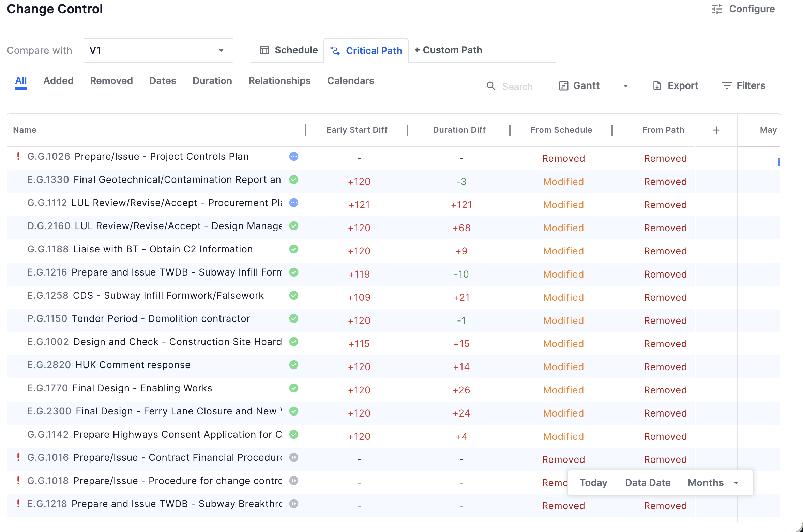This screenshot has width=803, height=532.
Task: Click blue in-progress status icon for G.G.1112
Action: pos(294,203)
